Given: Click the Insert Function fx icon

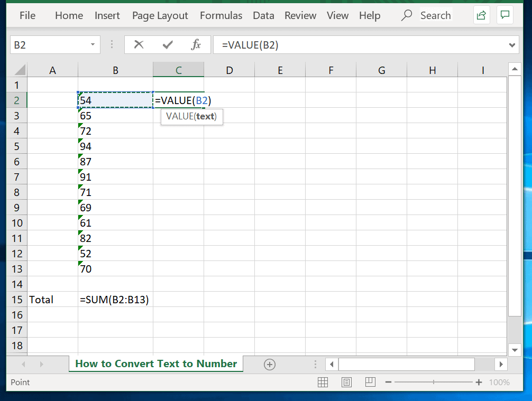Looking at the screenshot, I should coord(196,45).
